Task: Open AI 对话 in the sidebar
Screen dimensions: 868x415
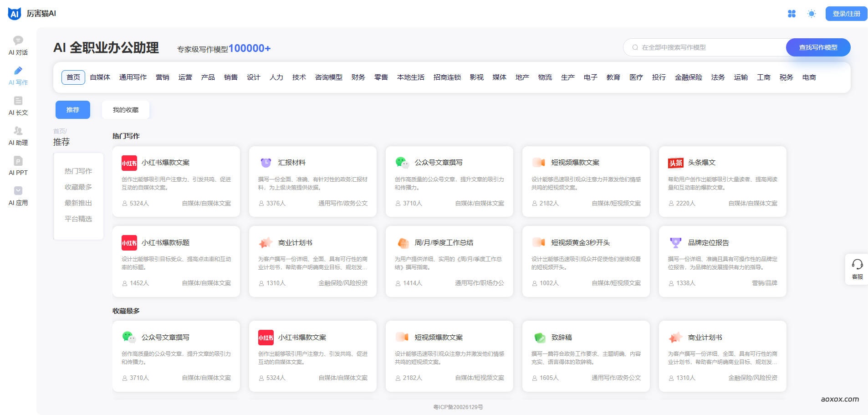Action: [x=18, y=46]
